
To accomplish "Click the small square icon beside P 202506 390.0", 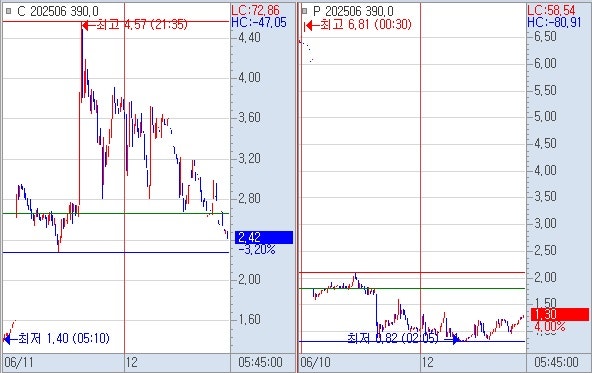I will click(304, 11).
